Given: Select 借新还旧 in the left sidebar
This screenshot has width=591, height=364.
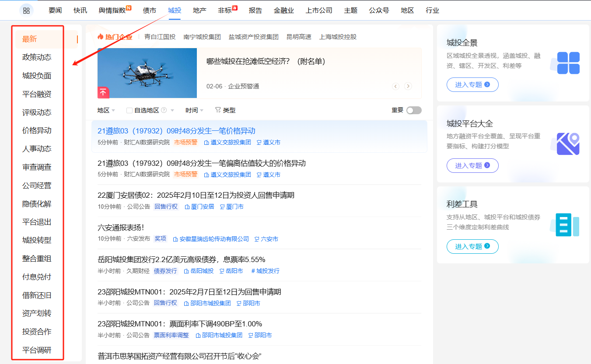Looking at the screenshot, I should pos(37,295).
